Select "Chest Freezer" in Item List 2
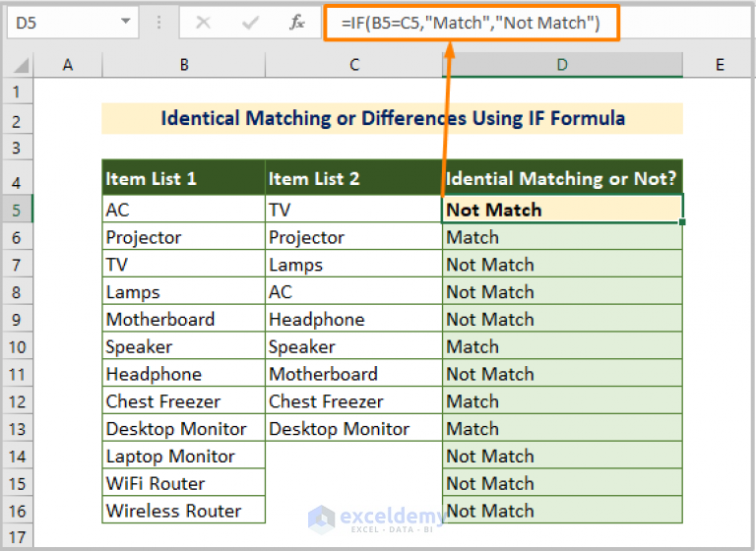The width and height of the screenshot is (756, 551). [354, 401]
